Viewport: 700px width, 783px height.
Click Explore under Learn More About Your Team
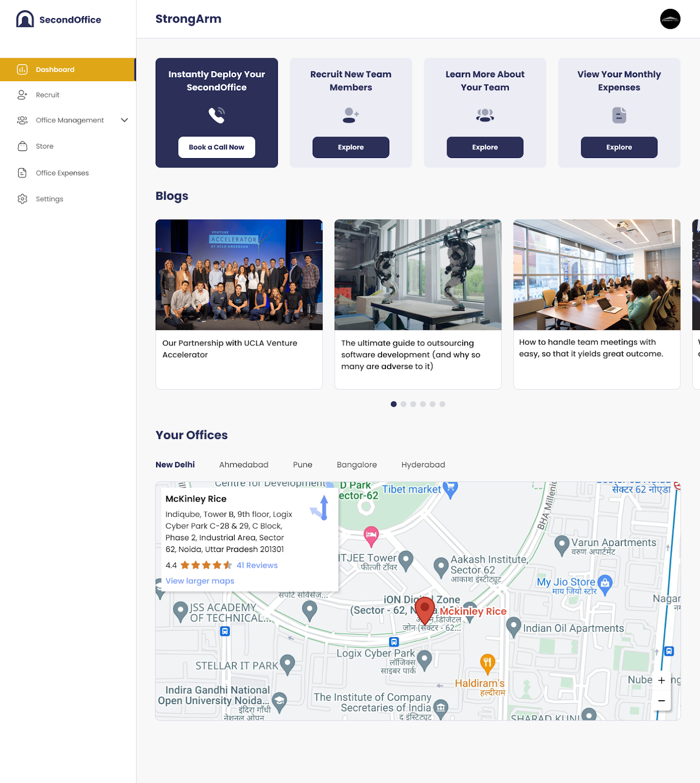coord(485,147)
